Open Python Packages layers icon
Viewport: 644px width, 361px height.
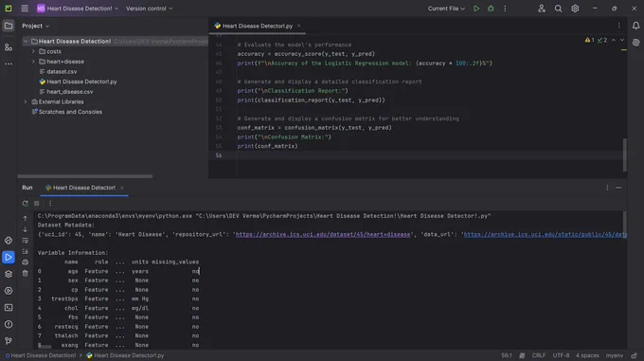pos(9,274)
